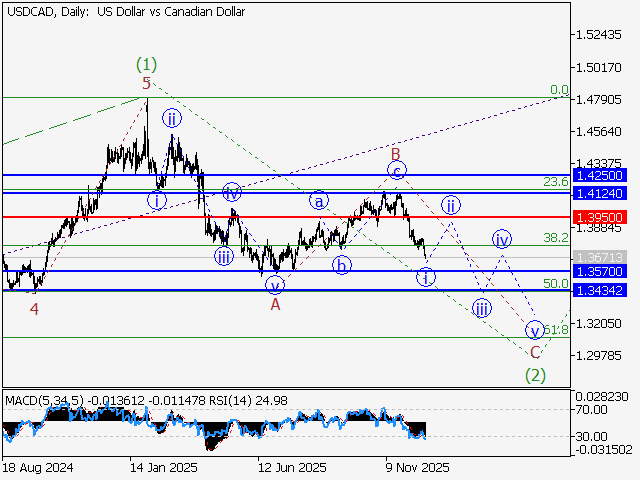This screenshot has height=480, width=640.
Task: Select the circled wave 'c' marker below B
Action: pyautogui.click(x=397, y=171)
